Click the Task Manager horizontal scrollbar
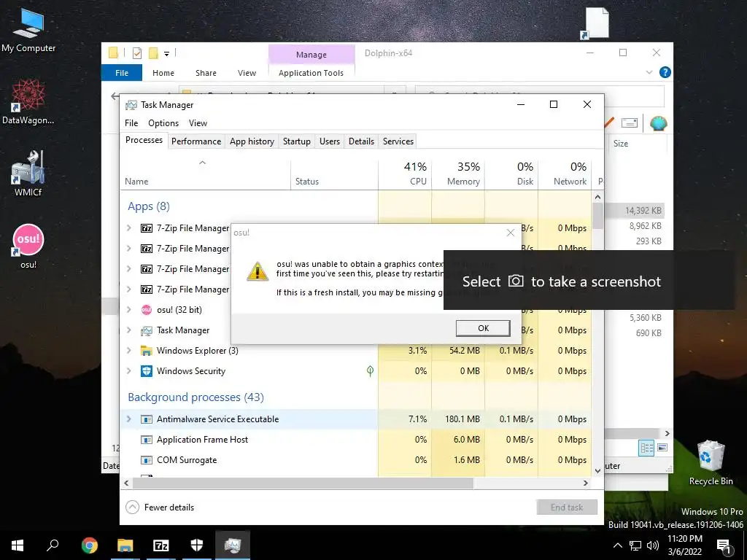Viewport: 747px width, 560px height. coord(303,483)
